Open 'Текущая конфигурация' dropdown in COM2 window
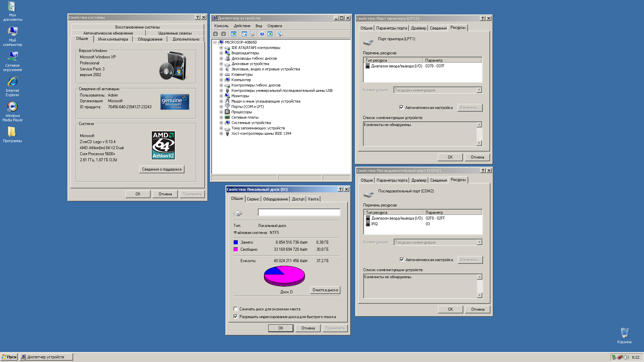Image resolution: width=644 pixels, height=362 pixels. point(479,242)
